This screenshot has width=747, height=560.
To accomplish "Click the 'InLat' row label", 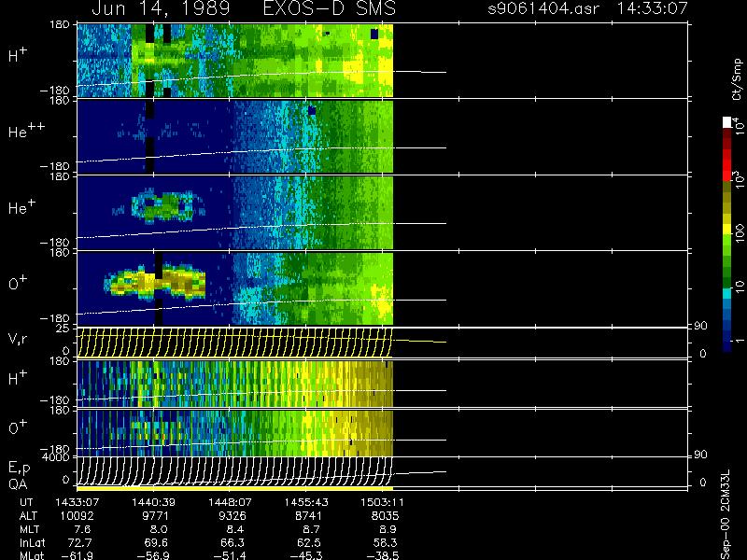I will pos(32,543).
